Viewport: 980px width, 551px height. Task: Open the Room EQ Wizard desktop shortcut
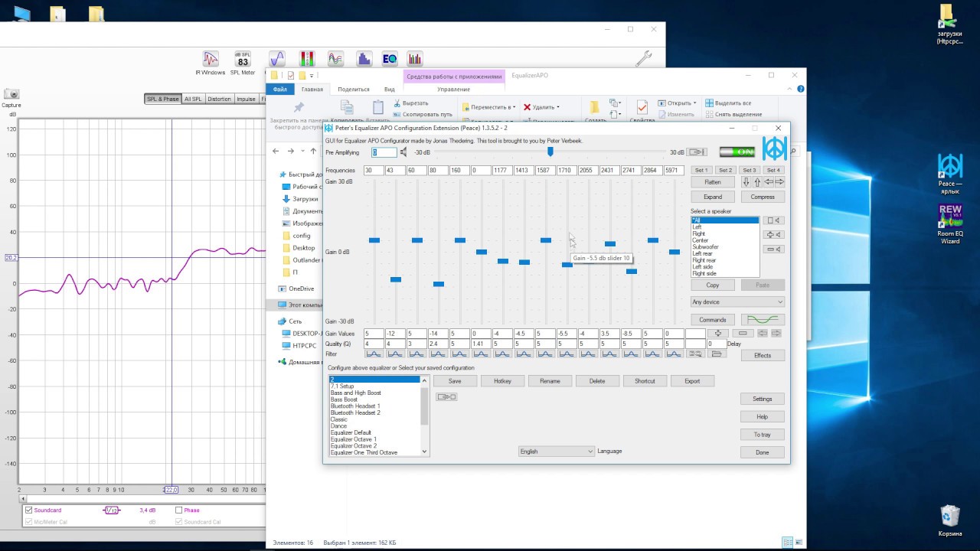coord(950,223)
